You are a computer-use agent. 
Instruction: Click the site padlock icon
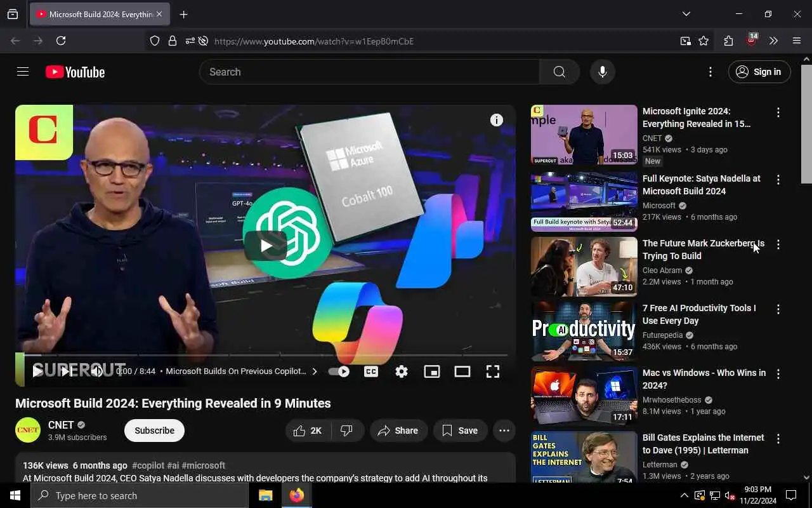(x=172, y=41)
